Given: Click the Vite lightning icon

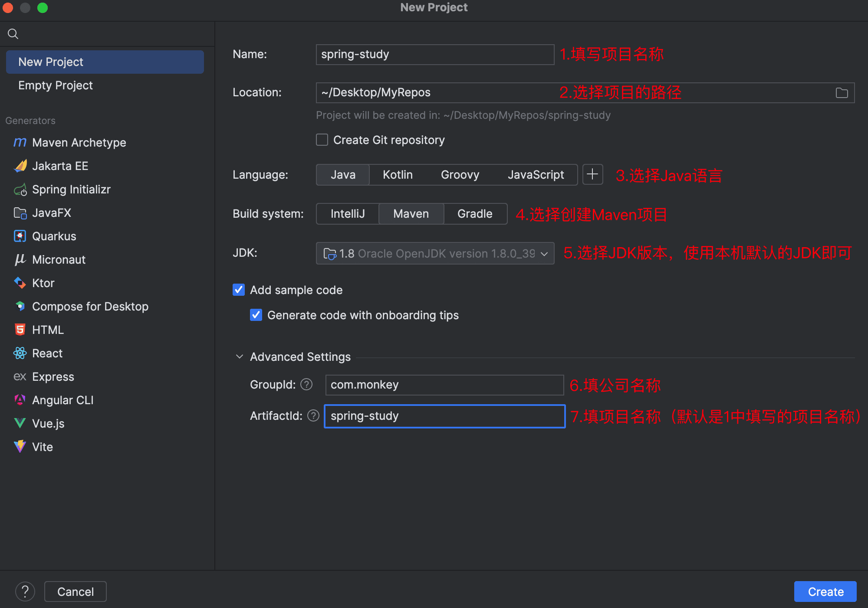Looking at the screenshot, I should tap(20, 447).
